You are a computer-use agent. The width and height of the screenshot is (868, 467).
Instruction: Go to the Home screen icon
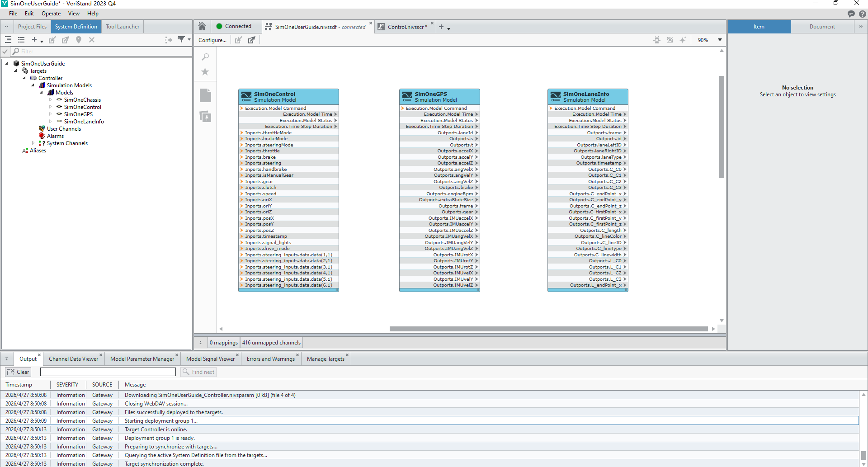(202, 26)
